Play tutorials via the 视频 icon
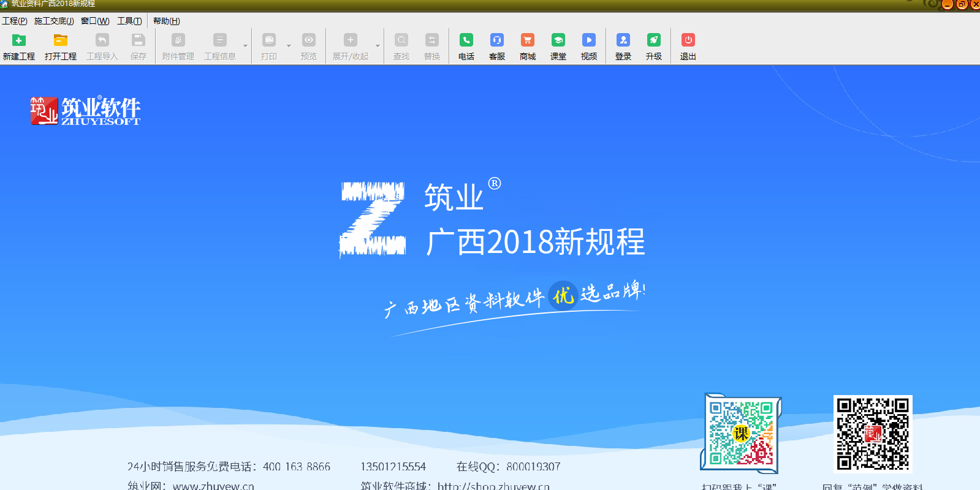Screen dimensions: 980x490 (x=588, y=40)
